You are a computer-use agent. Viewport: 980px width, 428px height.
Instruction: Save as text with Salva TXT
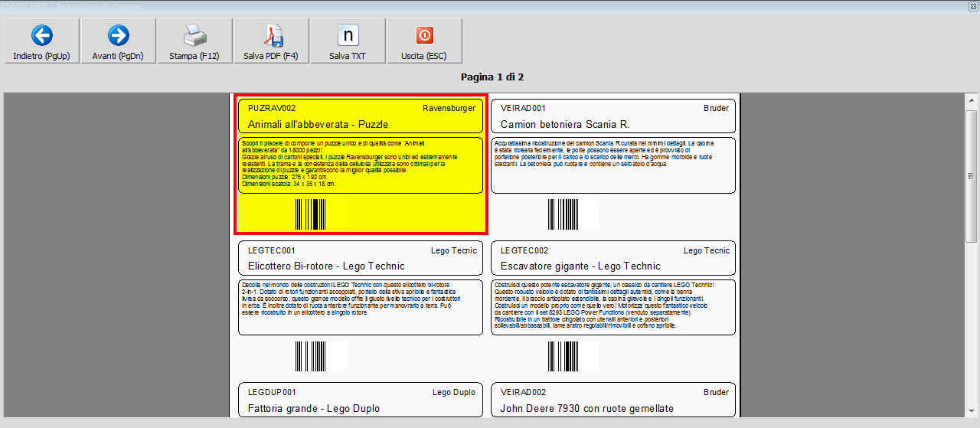pyautogui.click(x=348, y=41)
